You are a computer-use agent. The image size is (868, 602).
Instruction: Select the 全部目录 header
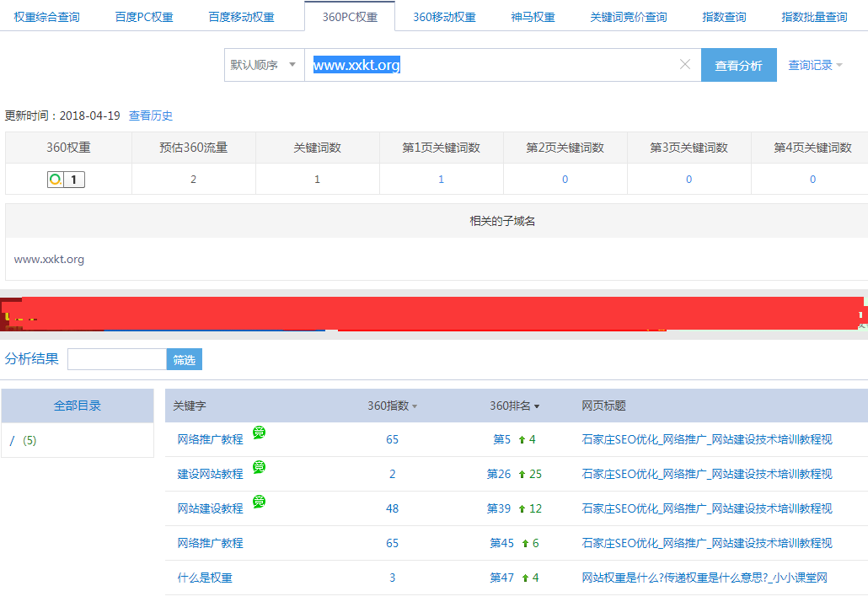click(x=78, y=406)
